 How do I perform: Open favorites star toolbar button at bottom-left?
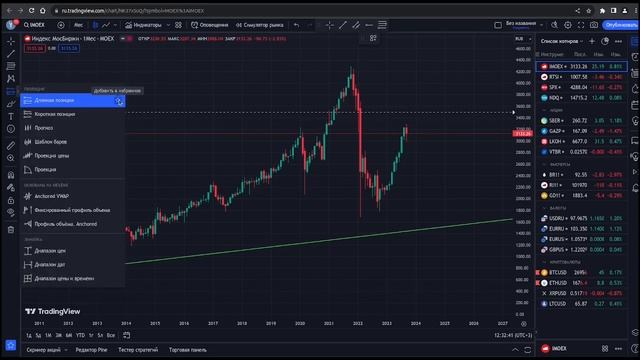[x=11, y=345]
